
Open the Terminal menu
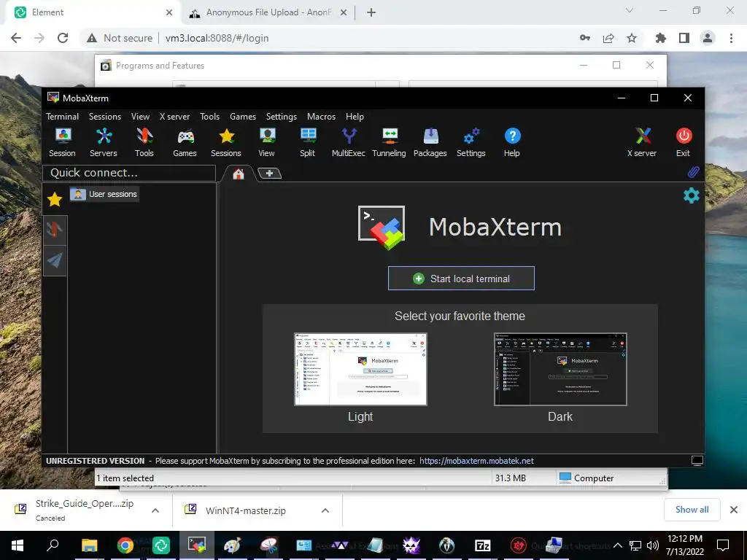63,117
